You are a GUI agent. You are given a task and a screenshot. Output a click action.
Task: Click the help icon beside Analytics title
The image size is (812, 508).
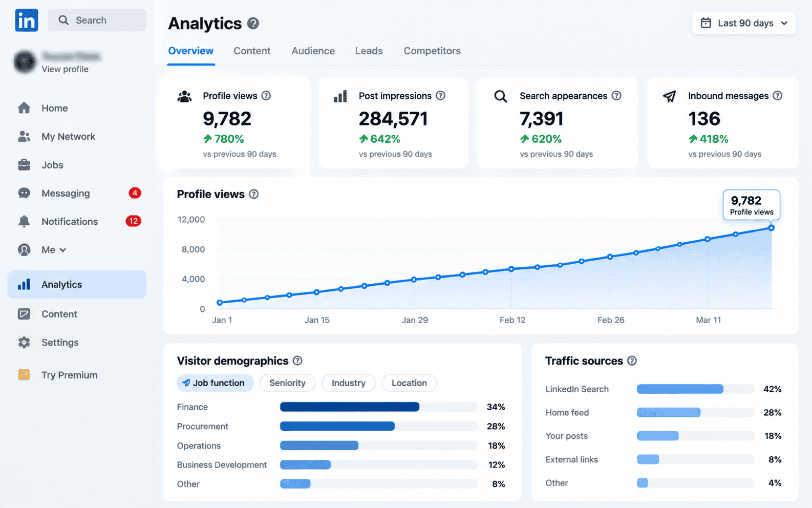253,24
